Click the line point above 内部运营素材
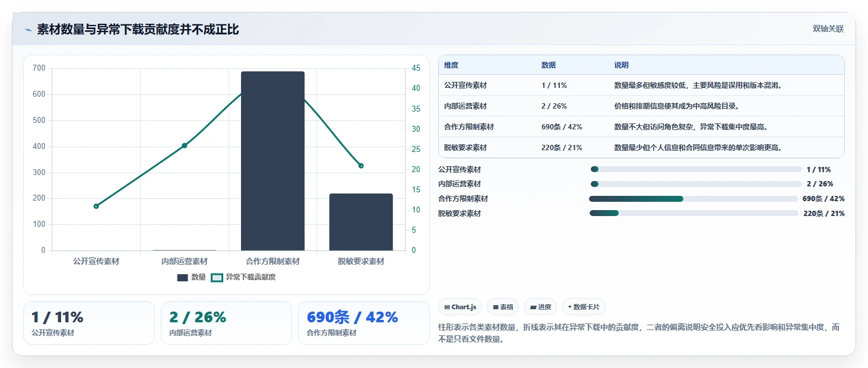Screen dimensions: 868x368 pos(184,145)
